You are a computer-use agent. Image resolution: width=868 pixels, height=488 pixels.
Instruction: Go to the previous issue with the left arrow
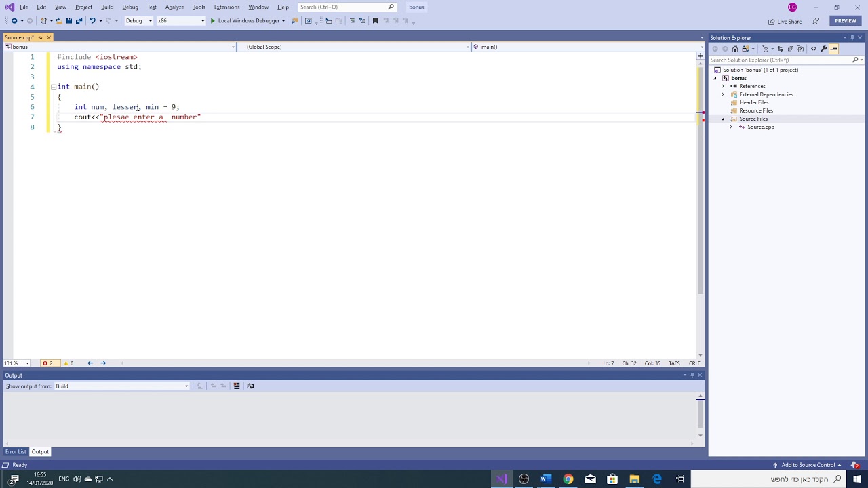(90, 363)
